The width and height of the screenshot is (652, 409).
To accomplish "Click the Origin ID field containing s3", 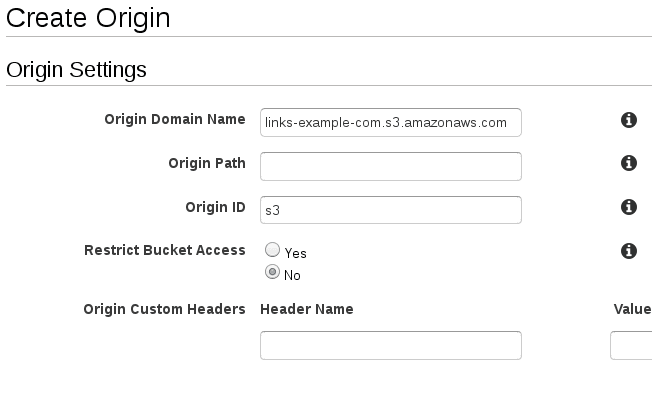I will click(x=390, y=209).
